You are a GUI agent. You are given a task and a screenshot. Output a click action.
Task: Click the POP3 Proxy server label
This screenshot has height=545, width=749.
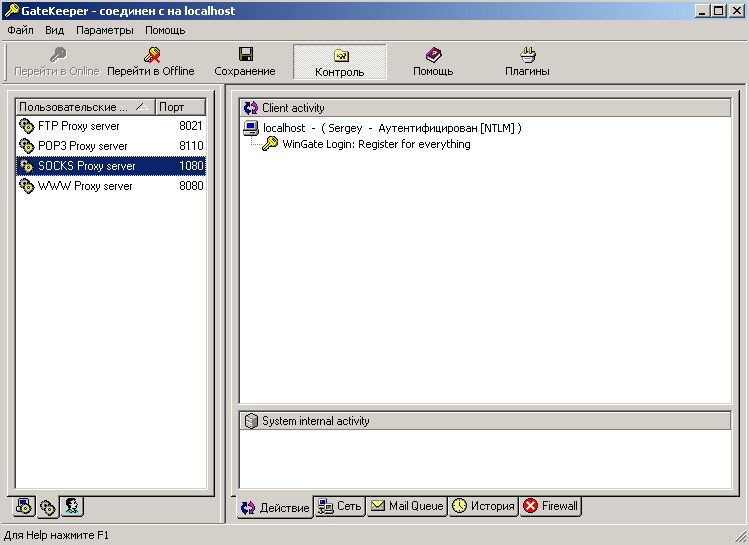(83, 146)
